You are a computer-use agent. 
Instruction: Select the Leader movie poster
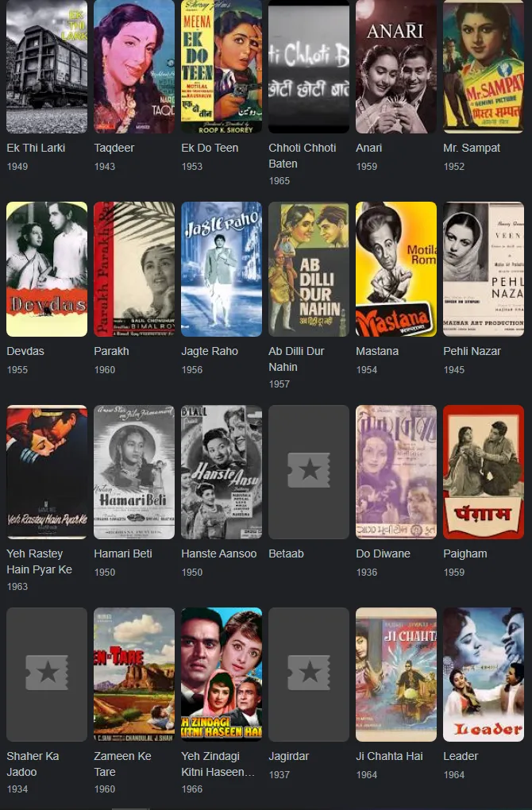tap(484, 675)
